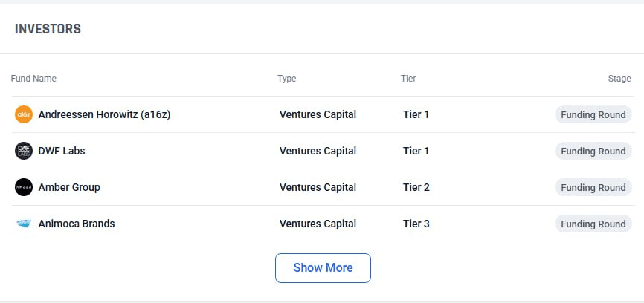Click the Amber Group round logo
644x303 pixels.
click(23, 187)
